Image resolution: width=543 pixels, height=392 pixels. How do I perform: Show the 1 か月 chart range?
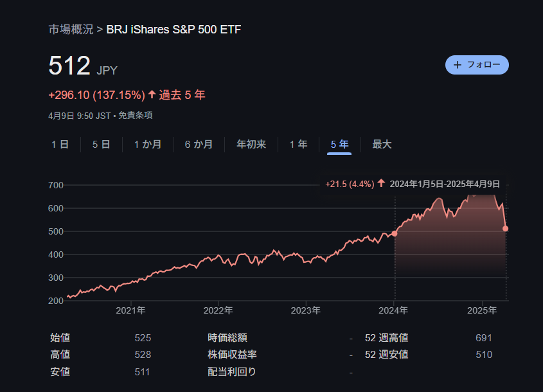[147, 145]
